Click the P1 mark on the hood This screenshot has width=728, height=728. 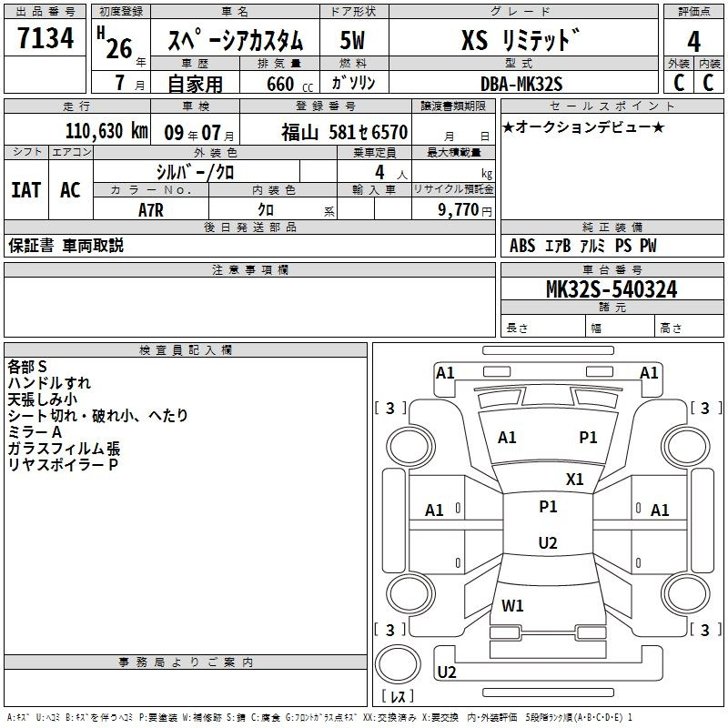588,438
